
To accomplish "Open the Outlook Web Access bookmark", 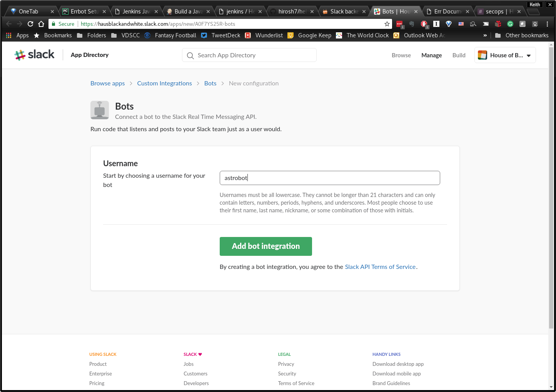I will [x=419, y=35].
